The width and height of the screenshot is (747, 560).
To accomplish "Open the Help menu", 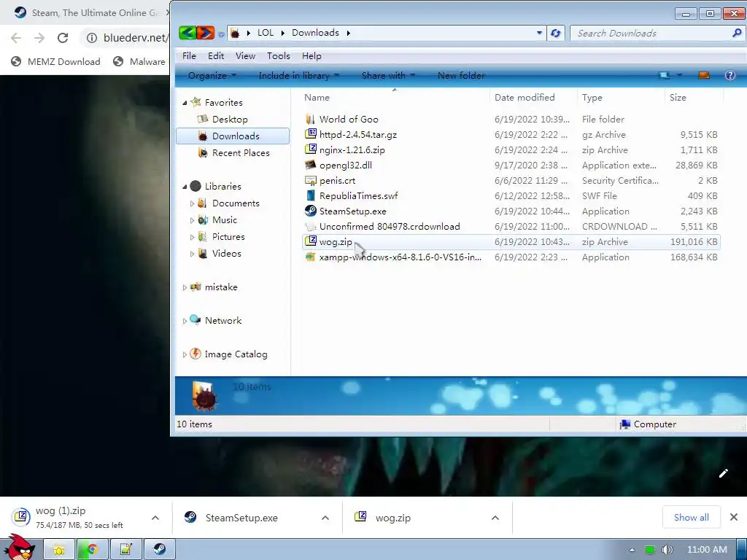I will (x=311, y=55).
